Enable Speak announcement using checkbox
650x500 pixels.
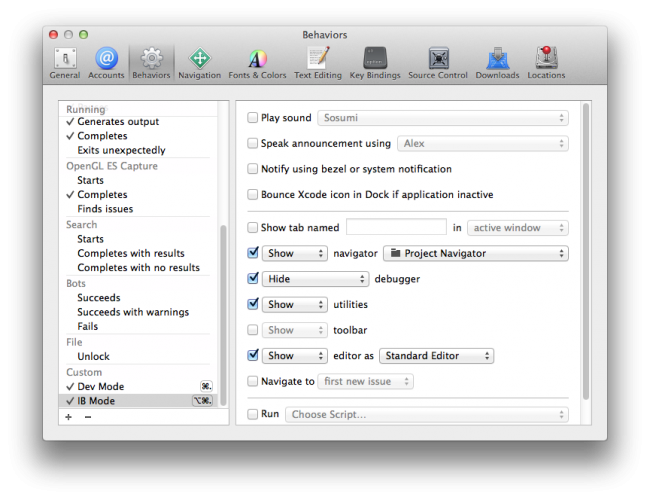pos(252,143)
